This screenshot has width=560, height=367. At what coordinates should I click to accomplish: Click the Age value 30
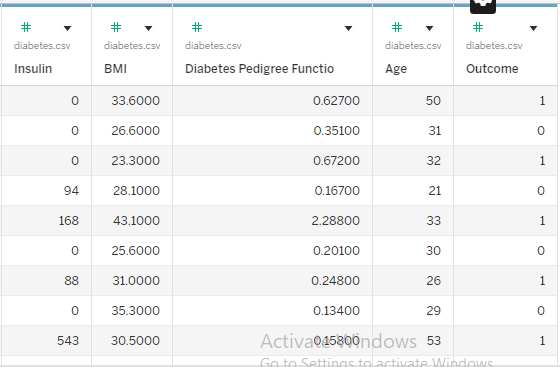coord(433,251)
